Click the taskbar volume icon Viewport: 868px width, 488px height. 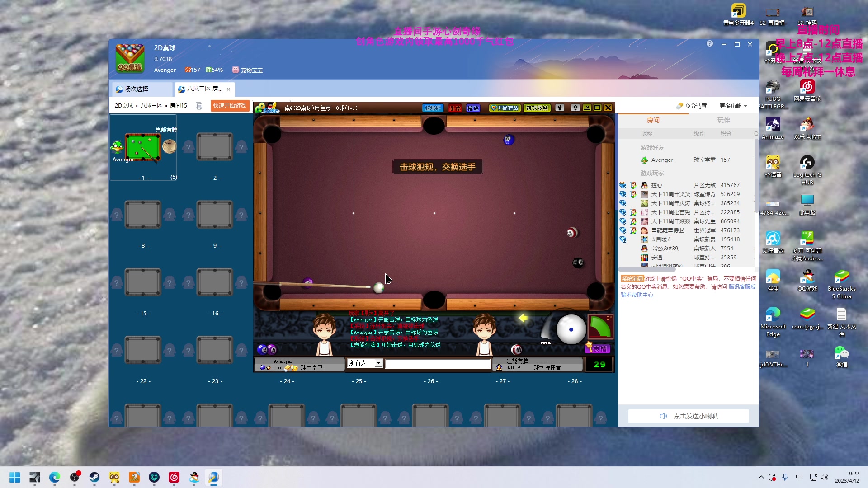pyautogui.click(x=825, y=477)
